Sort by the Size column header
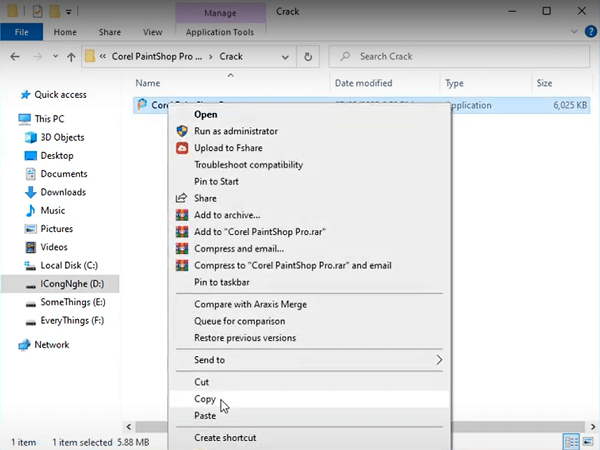Screen dimensions: 600x450 544,83
